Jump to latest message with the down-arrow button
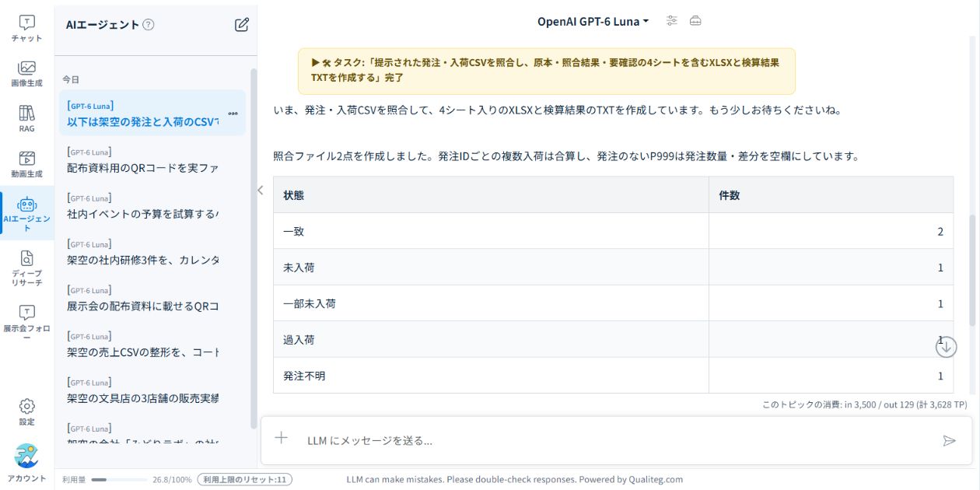The width and height of the screenshot is (980, 490). click(946, 347)
